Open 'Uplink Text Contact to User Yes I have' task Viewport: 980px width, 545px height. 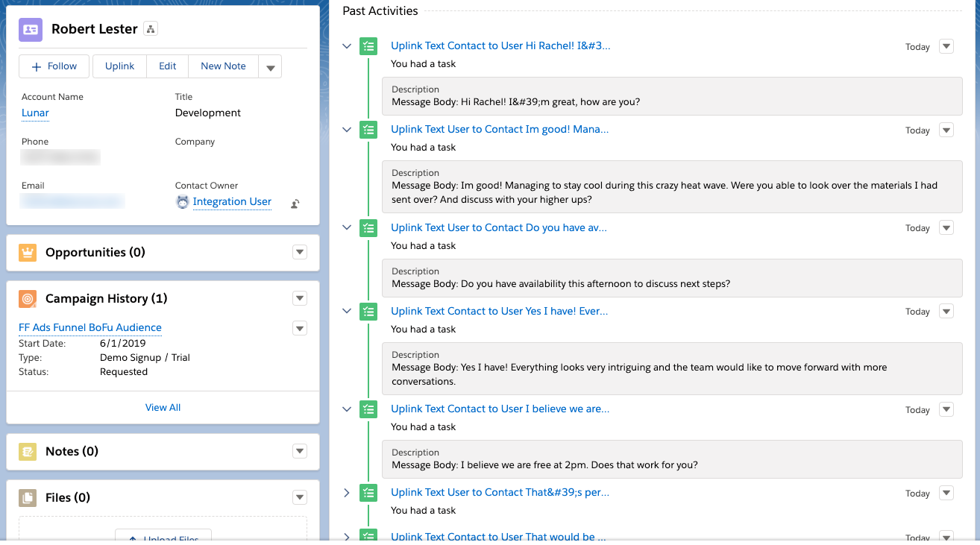point(499,312)
